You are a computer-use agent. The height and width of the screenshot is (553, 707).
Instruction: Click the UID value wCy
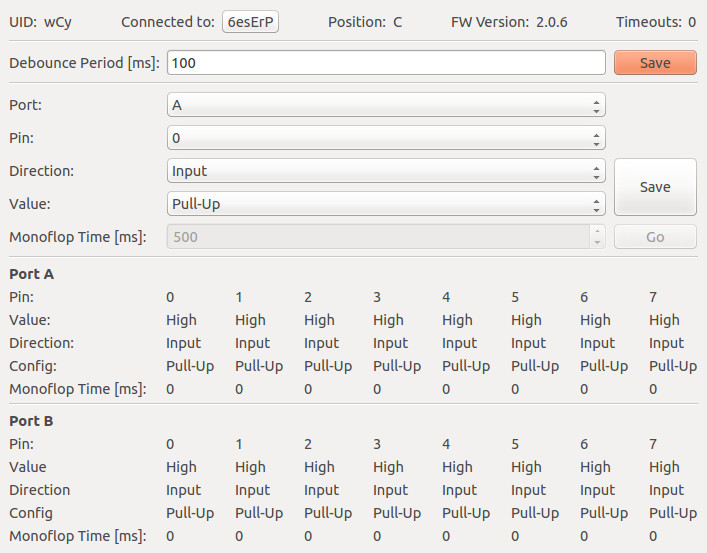tap(57, 22)
